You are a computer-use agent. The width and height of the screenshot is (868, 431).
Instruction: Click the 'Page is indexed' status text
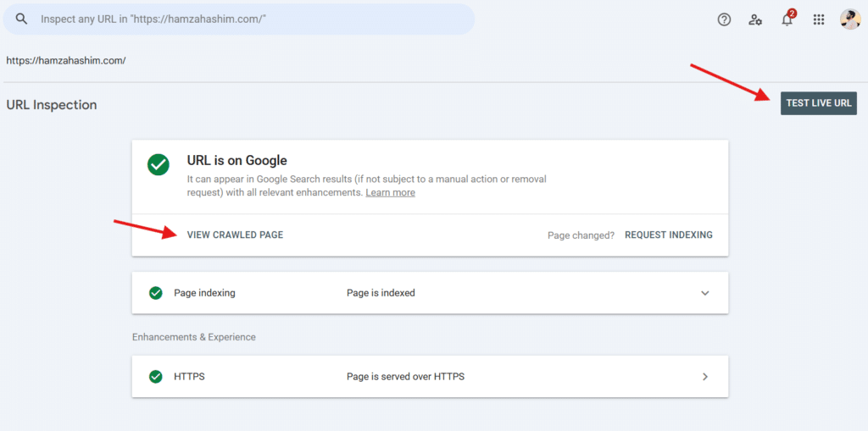coord(381,293)
